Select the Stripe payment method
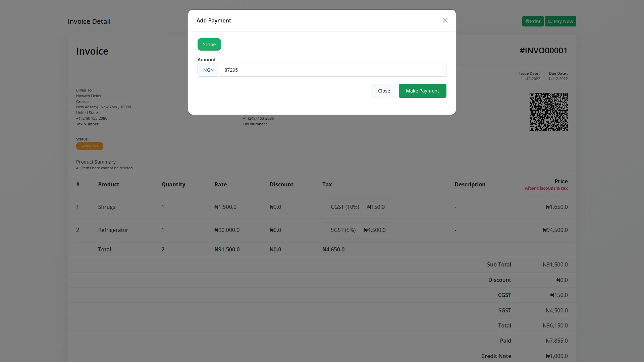 tap(209, 45)
